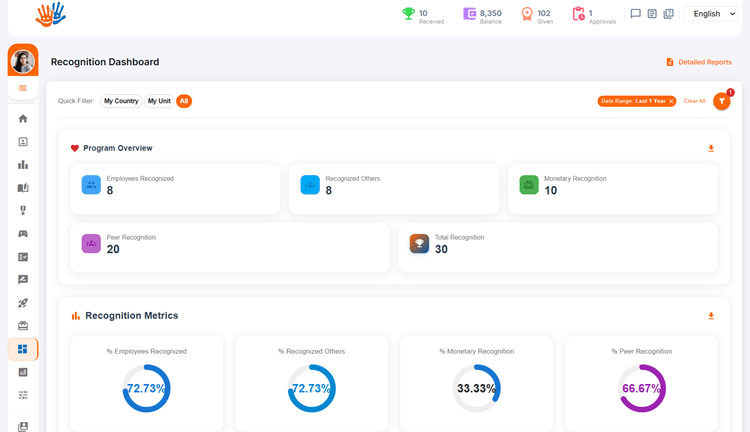Click the user profile avatar
Image resolution: width=750 pixels, height=432 pixels.
point(22,62)
